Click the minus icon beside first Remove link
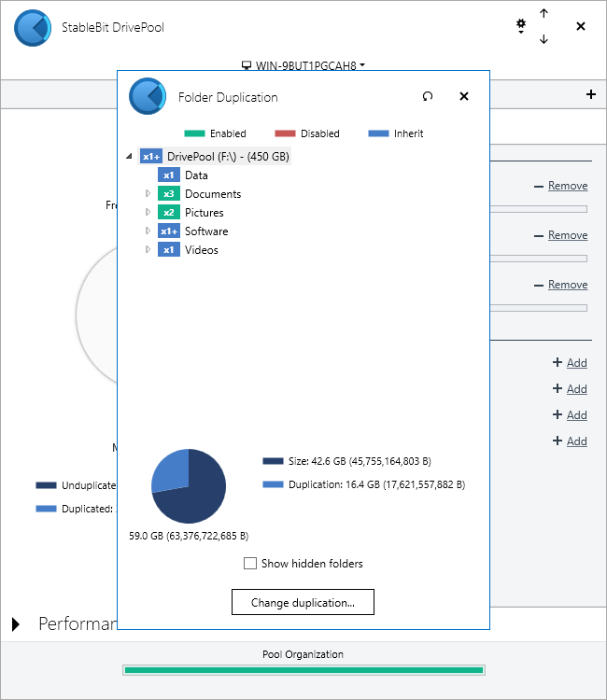This screenshot has height=700, width=607. 539,186
